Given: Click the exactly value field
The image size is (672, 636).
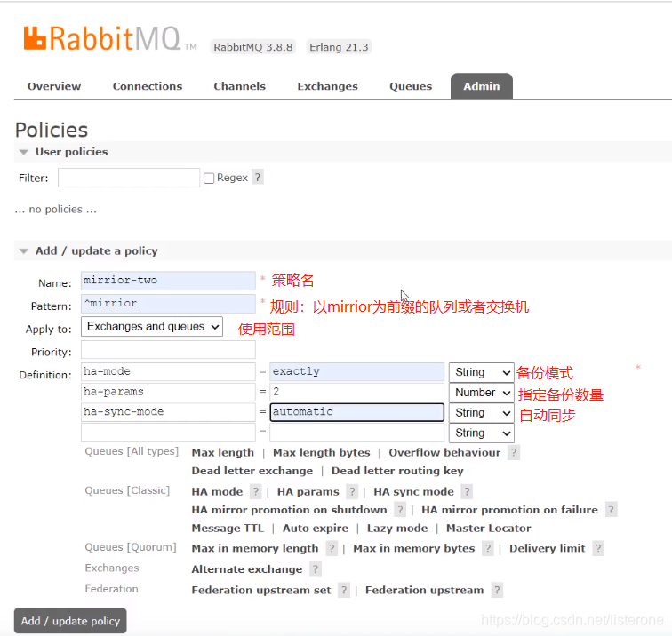Looking at the screenshot, I should pos(357,372).
